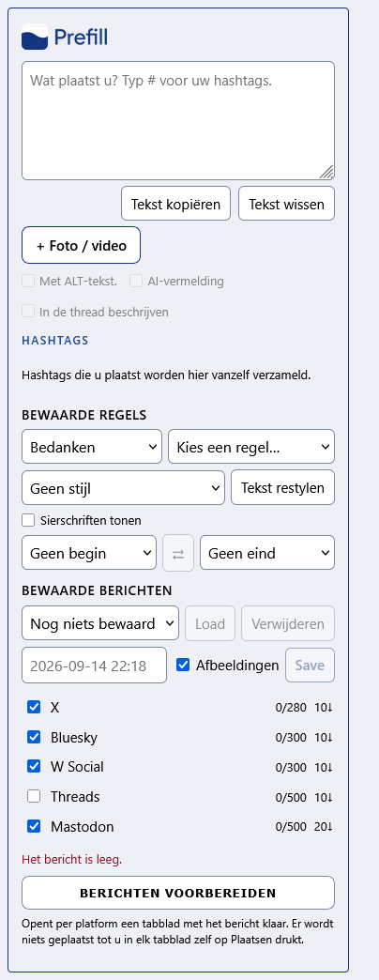Image resolution: width=379 pixels, height=980 pixels.
Task: Open the Nog niets bewaard dropdown
Action: pos(100,623)
